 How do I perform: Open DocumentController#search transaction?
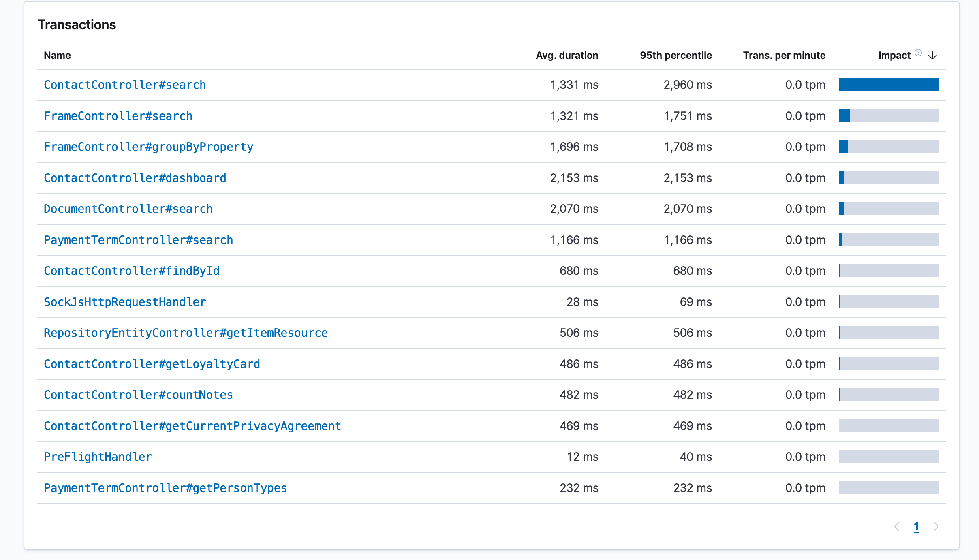128,209
